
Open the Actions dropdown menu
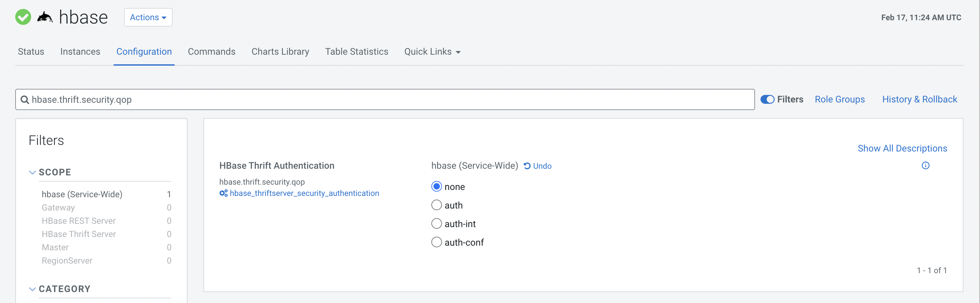tap(148, 18)
